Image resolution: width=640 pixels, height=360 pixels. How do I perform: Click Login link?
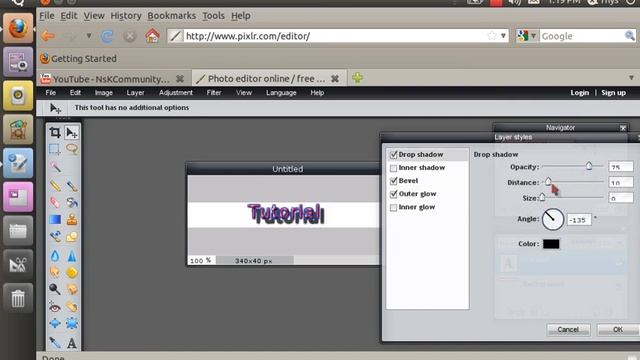click(580, 93)
